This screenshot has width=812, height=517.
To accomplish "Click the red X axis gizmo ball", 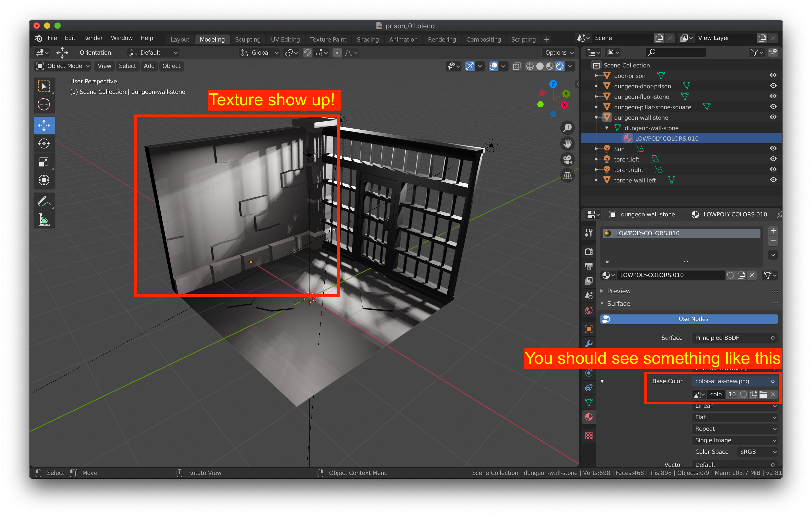I will 564,105.
